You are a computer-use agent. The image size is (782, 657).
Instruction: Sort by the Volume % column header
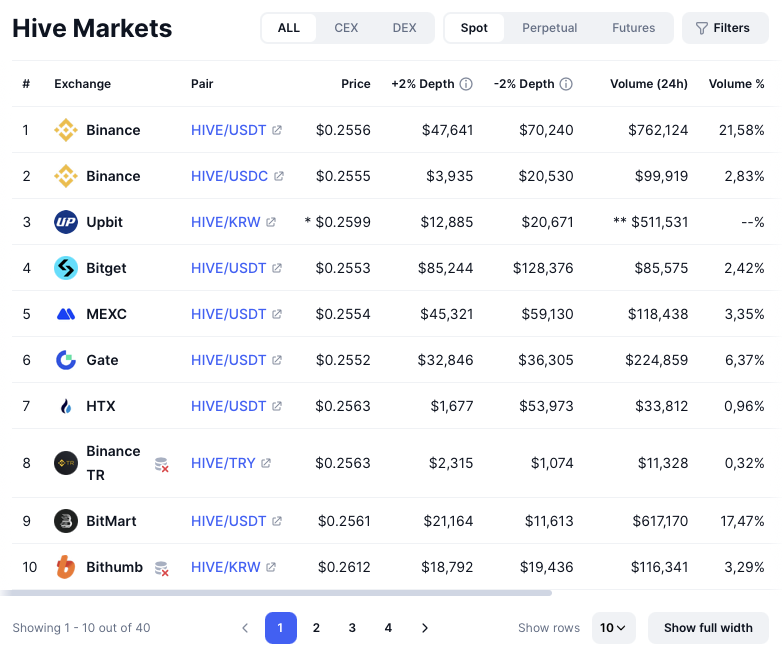(737, 84)
